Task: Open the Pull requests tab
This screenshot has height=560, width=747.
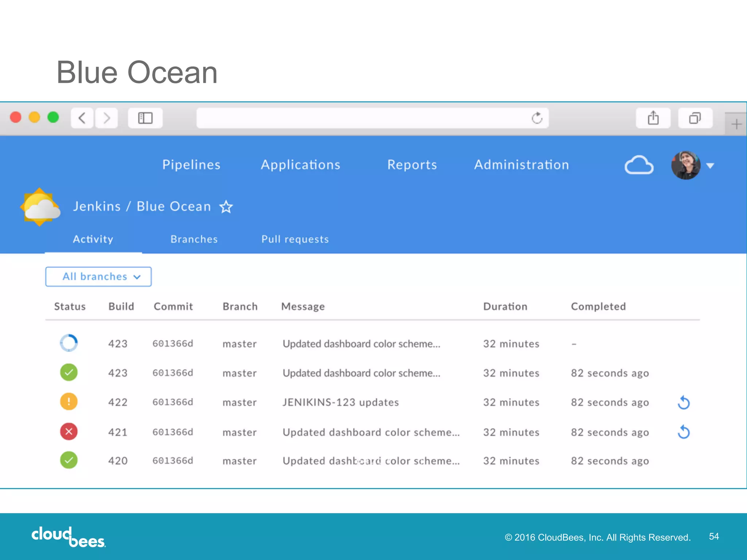Action: [x=295, y=239]
